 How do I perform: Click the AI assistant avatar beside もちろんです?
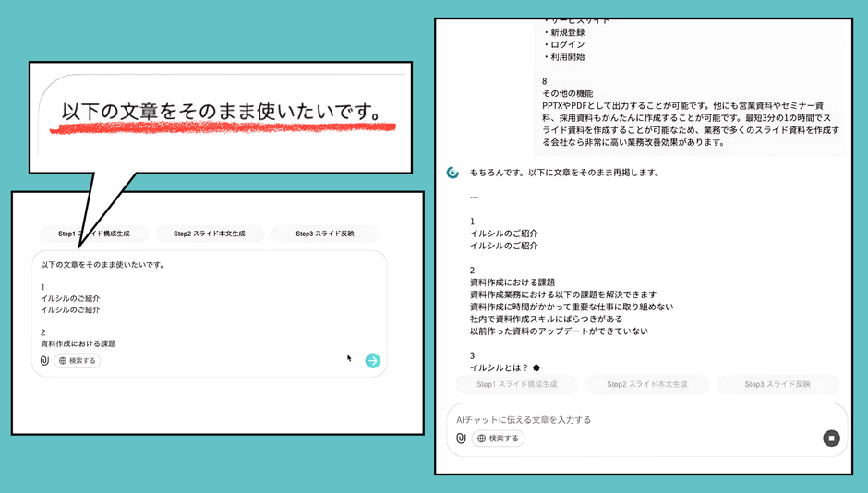452,173
